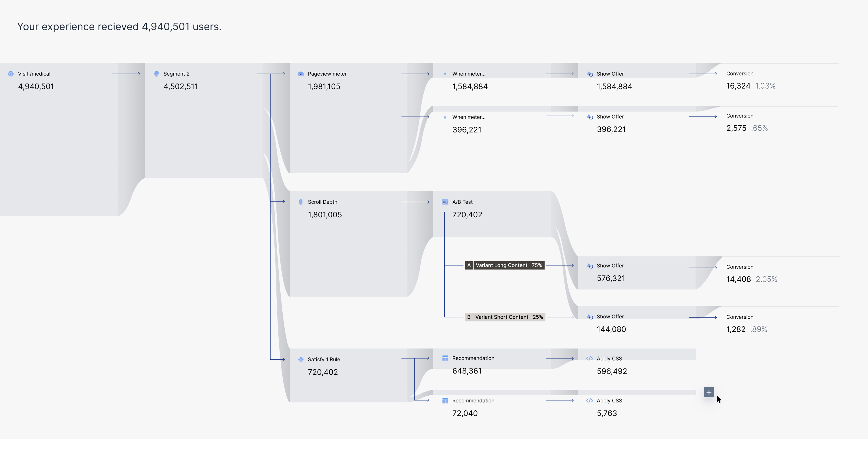Screen dimensions: 868x459
Task: Click conversion rate 2.05%
Action: tap(766, 279)
